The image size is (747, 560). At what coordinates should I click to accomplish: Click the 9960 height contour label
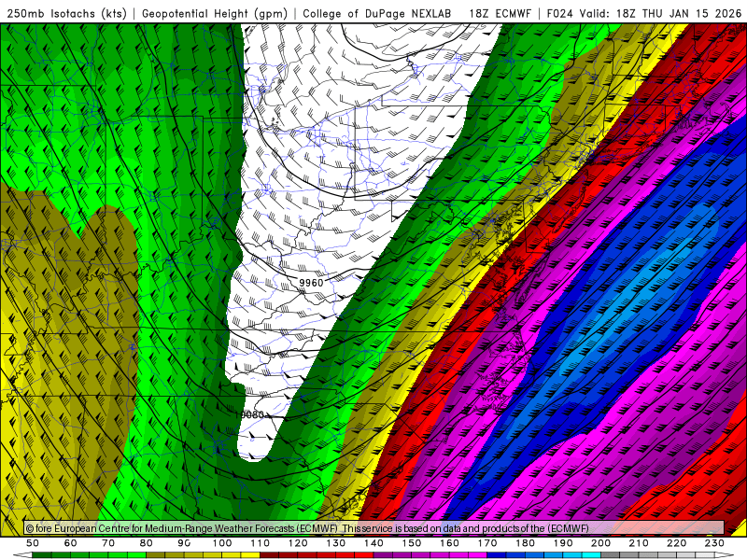(x=311, y=283)
